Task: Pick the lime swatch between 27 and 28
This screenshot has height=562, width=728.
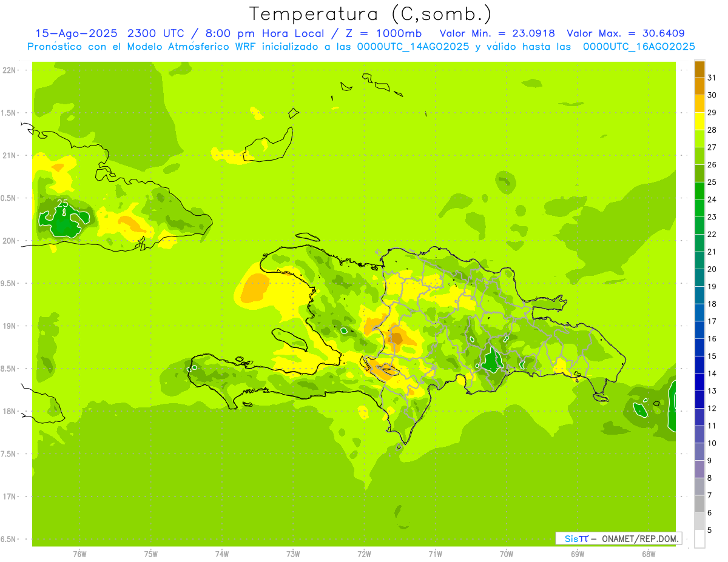Action: tap(699, 138)
